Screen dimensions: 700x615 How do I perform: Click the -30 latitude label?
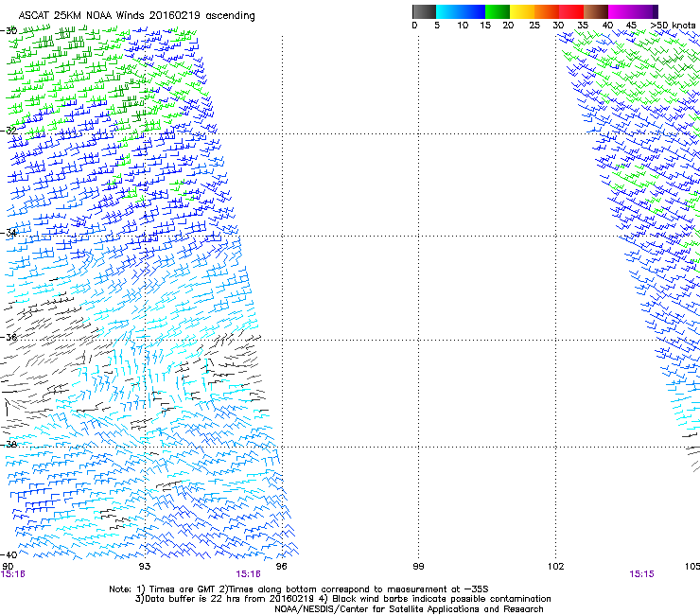click(9, 30)
